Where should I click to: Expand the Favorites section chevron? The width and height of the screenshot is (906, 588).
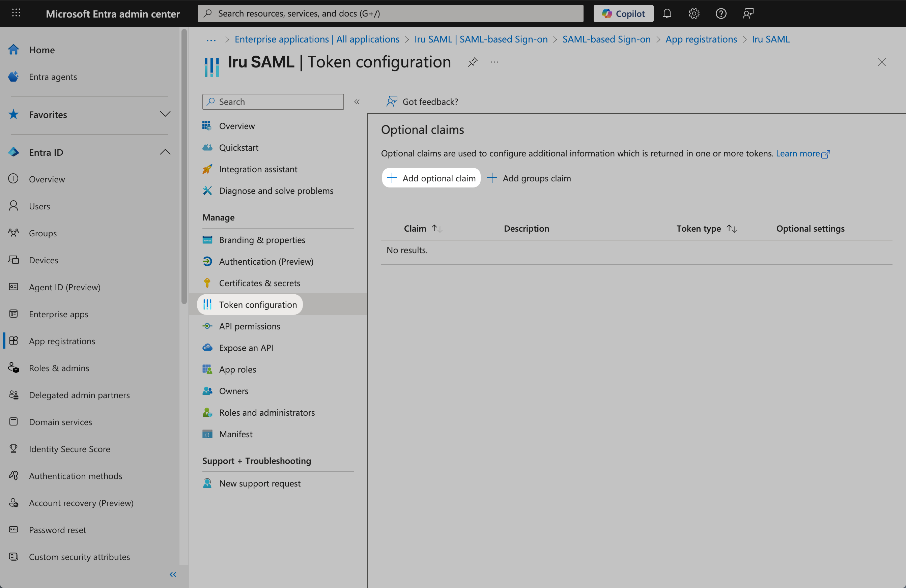coord(165,114)
